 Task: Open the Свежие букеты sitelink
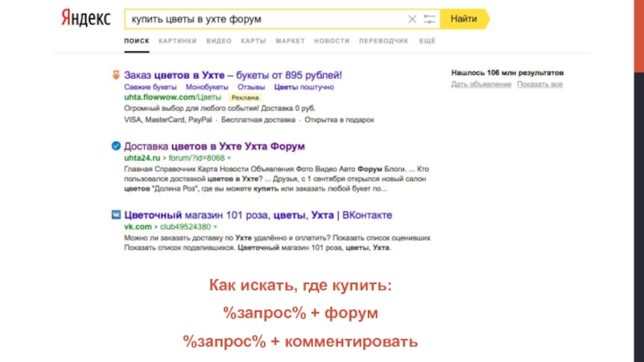click(151, 87)
